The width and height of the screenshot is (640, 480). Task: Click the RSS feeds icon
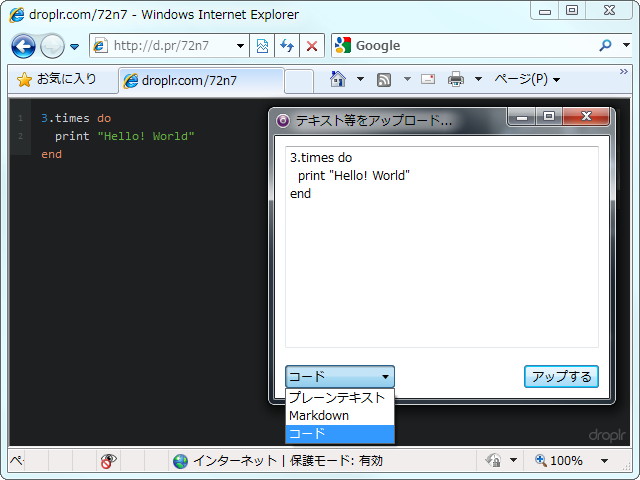tap(384, 79)
